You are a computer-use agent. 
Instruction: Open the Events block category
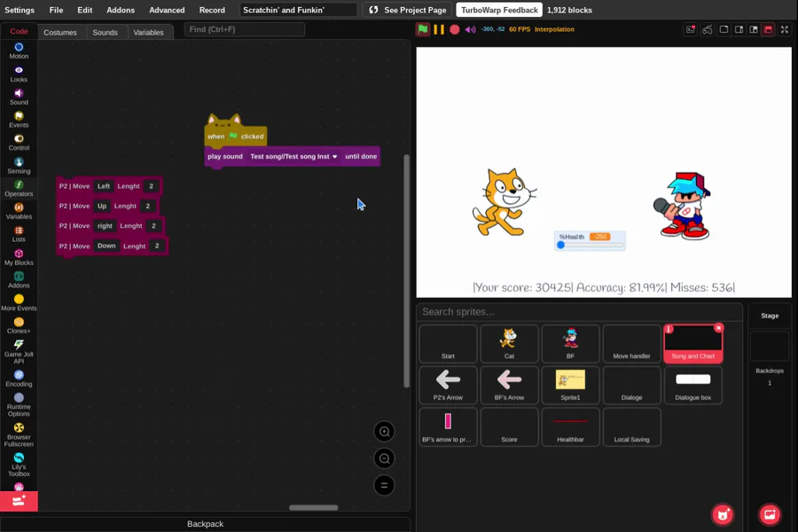pyautogui.click(x=19, y=120)
